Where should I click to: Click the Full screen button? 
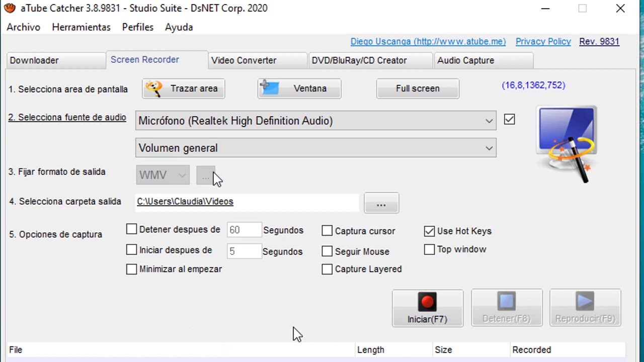coord(418,88)
